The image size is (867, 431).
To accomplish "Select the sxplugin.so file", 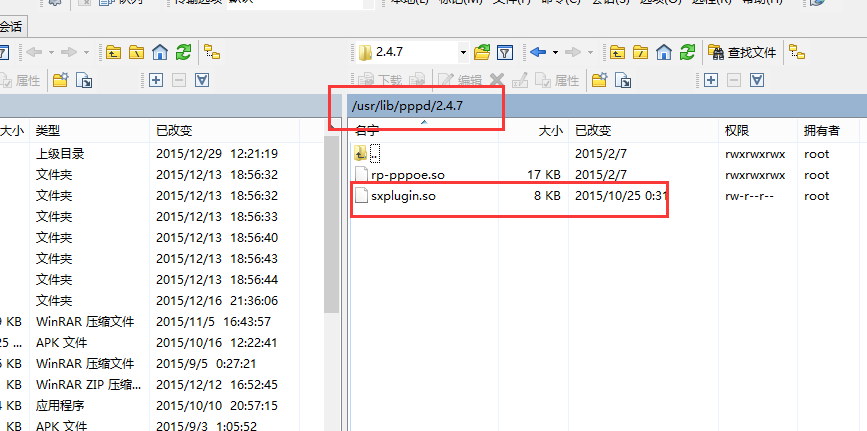I will click(x=404, y=196).
